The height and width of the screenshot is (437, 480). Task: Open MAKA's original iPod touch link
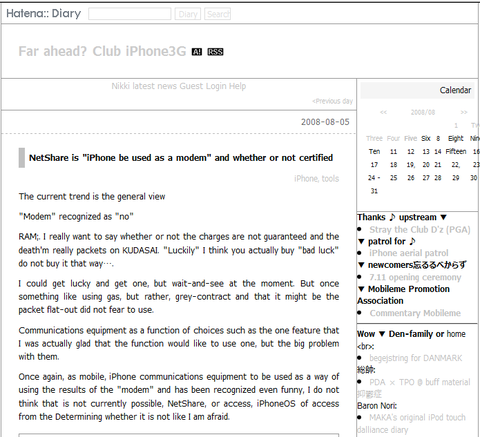point(417,417)
